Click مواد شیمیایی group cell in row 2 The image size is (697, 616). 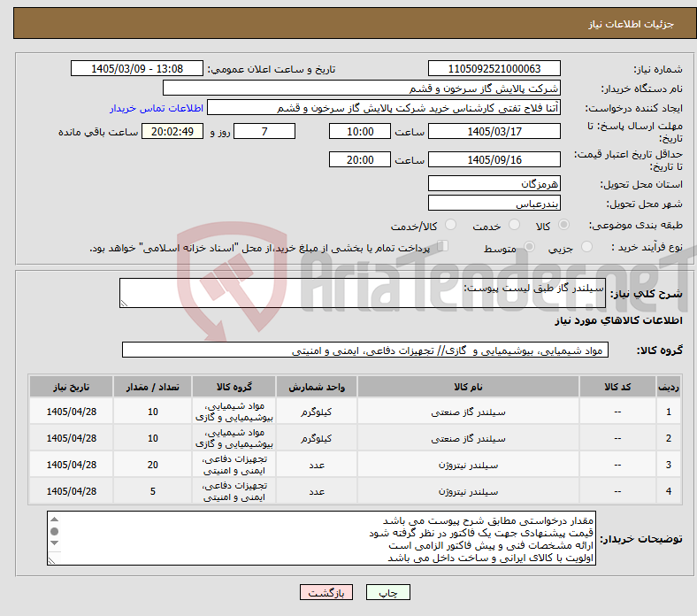point(234,438)
